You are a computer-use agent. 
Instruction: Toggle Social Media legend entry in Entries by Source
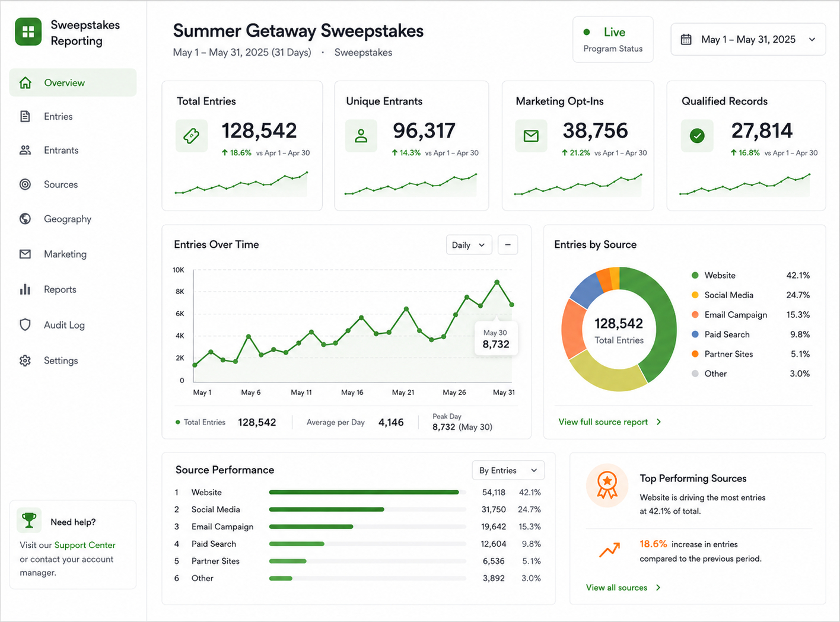[750, 295]
